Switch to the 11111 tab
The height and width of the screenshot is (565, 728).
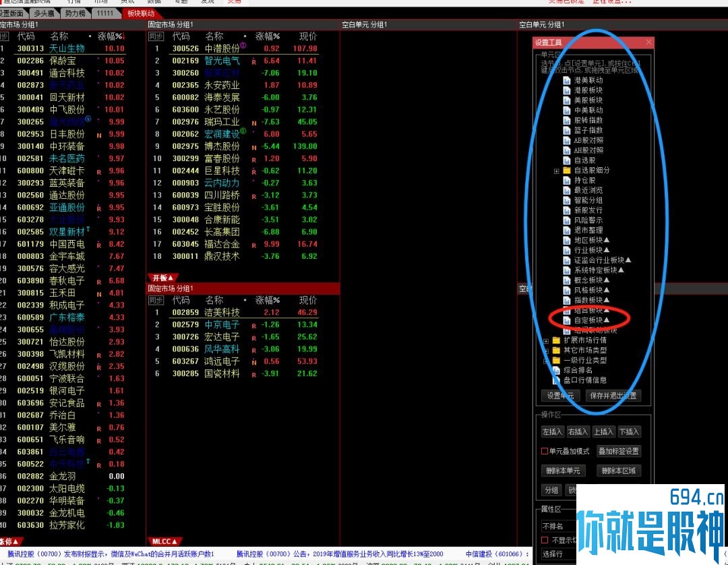click(105, 13)
